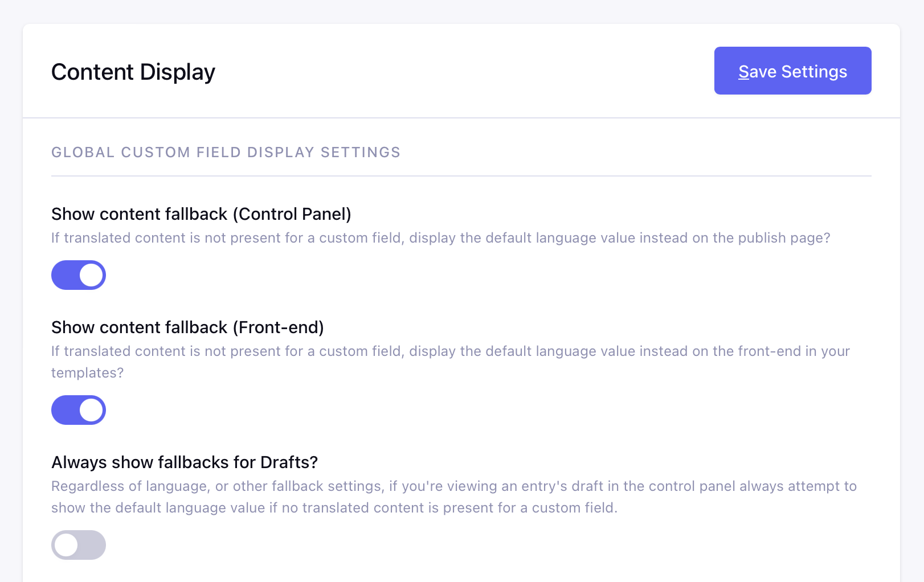Click description mentioning front-end templates
Screen dimensions: 924x582
pos(451,362)
